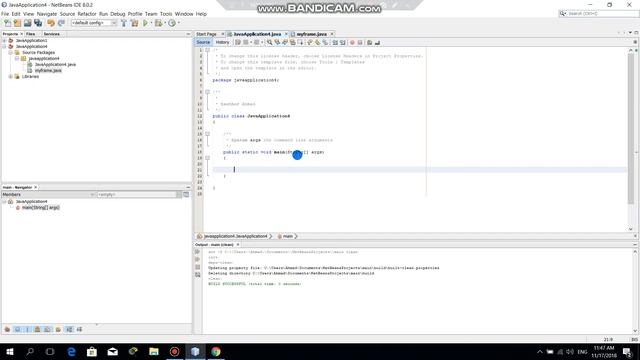Open the Refactor menu

pos(87,14)
